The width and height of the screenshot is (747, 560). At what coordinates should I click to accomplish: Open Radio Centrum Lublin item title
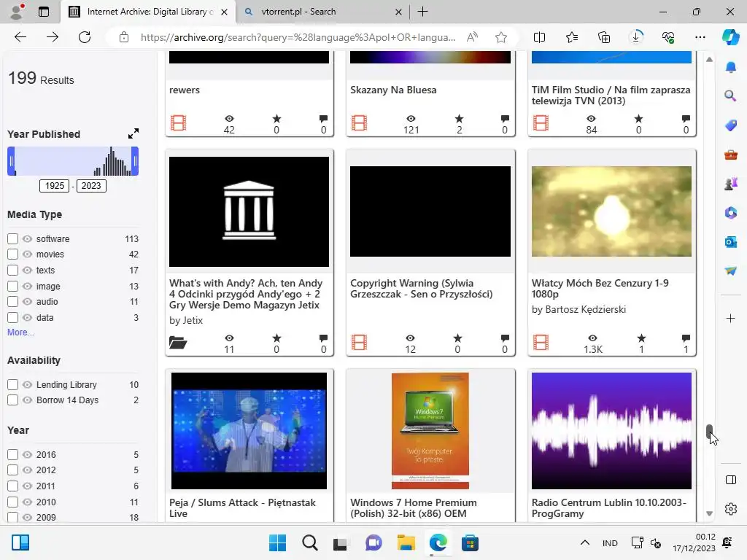coord(609,507)
